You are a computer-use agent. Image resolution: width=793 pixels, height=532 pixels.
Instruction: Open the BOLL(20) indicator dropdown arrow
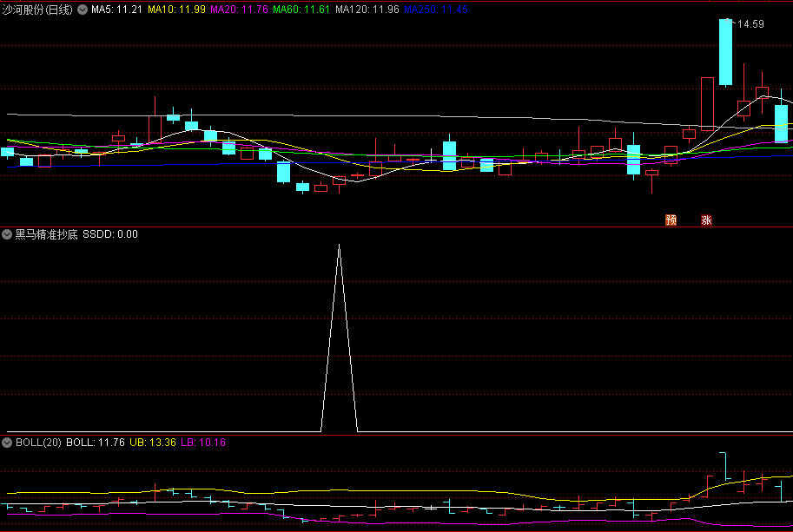click(7, 443)
